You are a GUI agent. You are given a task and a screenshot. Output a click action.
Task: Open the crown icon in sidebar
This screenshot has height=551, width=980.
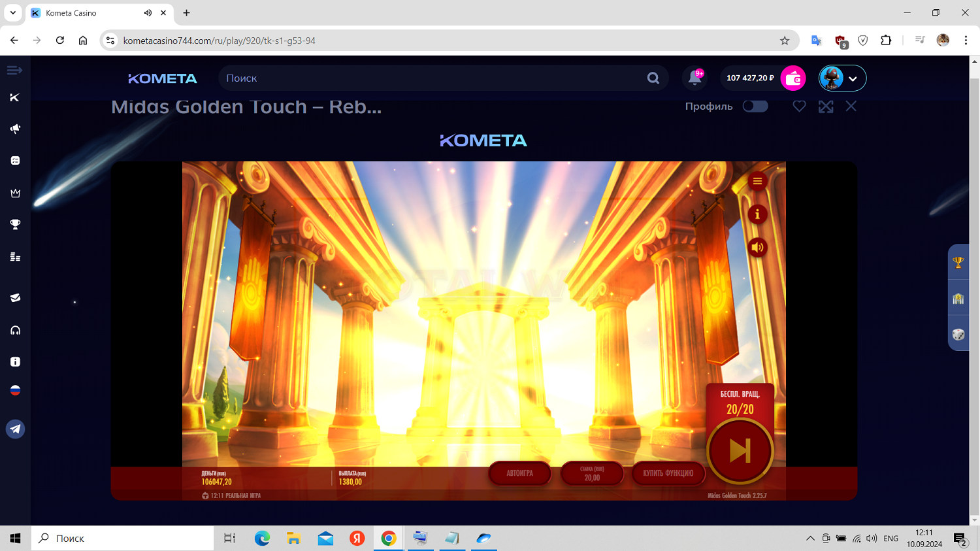(15, 193)
